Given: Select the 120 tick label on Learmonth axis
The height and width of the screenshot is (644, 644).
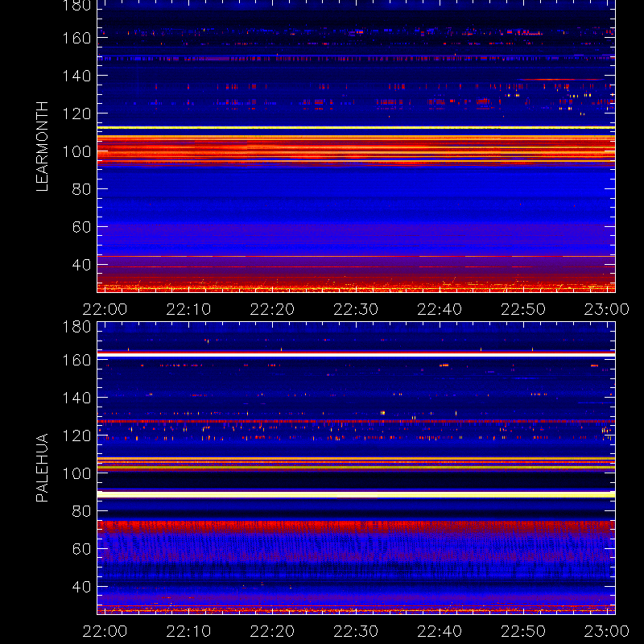Looking at the screenshot, I should pos(76,114).
